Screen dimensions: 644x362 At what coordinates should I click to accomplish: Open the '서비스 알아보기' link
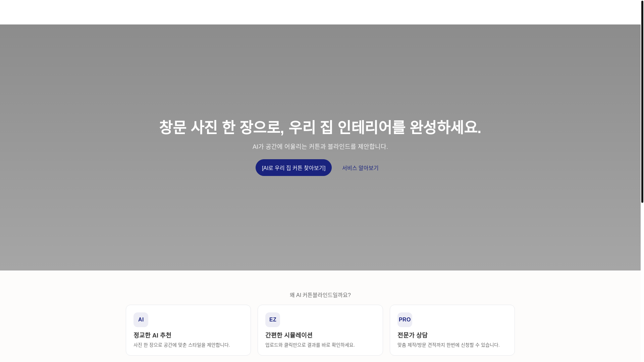click(360, 168)
